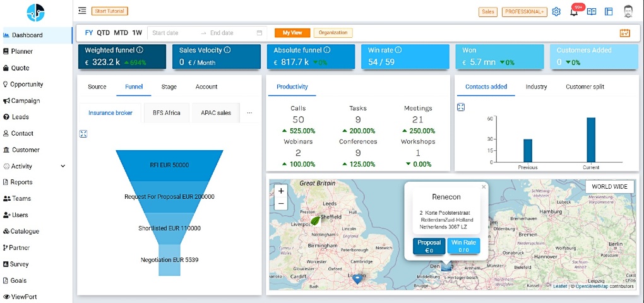Show Absolute funnel info icon
Viewport: 644px width, 303px height.
click(327, 50)
